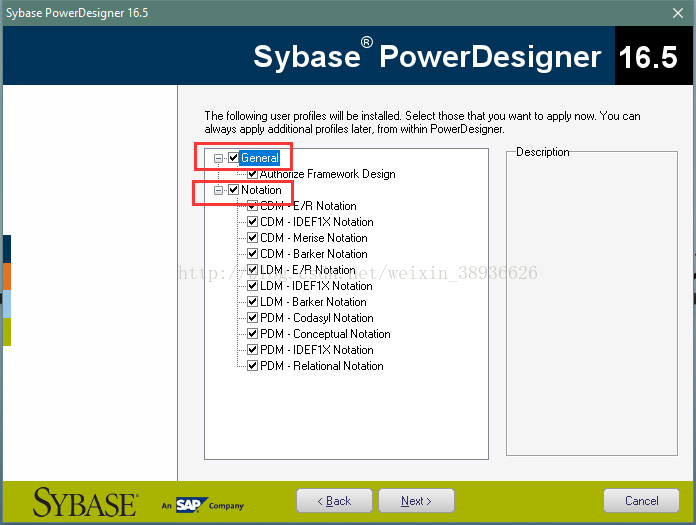Toggle PDM - Codasyl Notation checkbox
The image size is (696, 525).
(253, 317)
